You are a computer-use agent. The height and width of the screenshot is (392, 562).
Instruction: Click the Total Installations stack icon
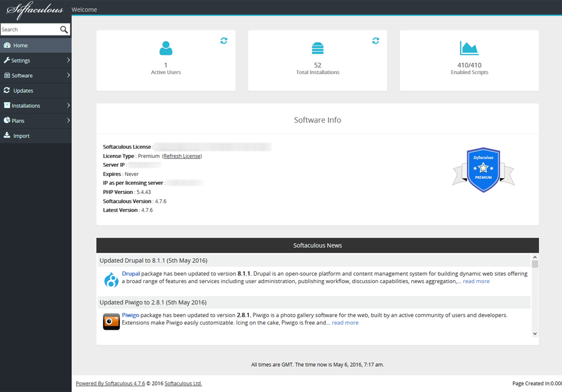(318, 48)
